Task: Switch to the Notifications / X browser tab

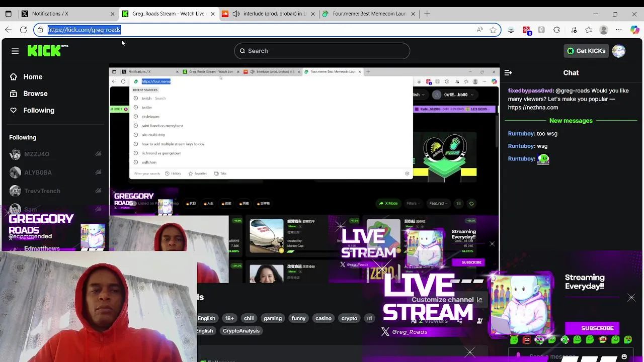Action: tap(68, 14)
